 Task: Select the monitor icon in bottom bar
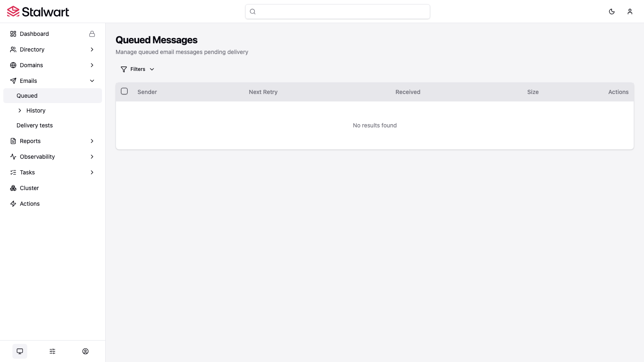(x=20, y=351)
